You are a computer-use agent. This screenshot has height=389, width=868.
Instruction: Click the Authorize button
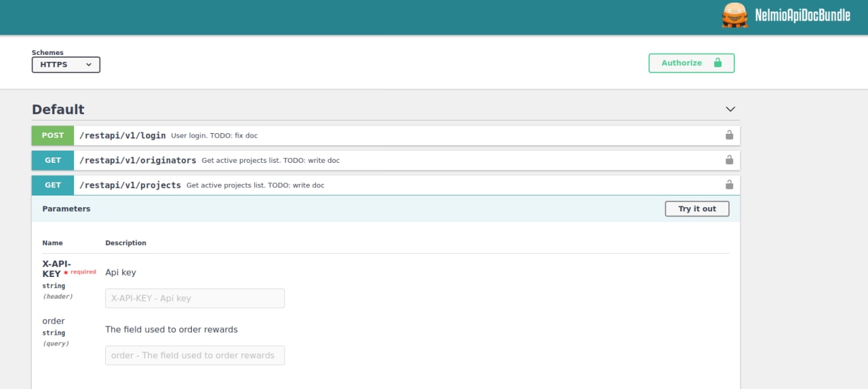click(x=691, y=63)
